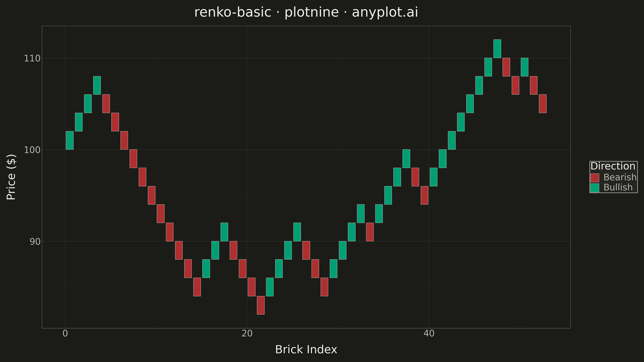Click the Bullish green legend swatch

tap(595, 188)
